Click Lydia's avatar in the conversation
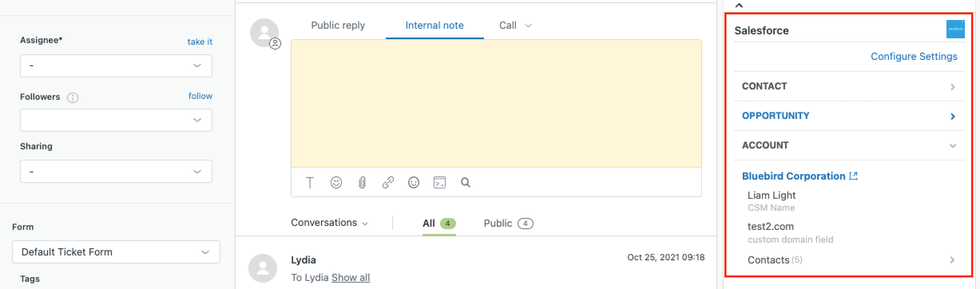Viewport: 980px width, 289px height. tap(263, 268)
